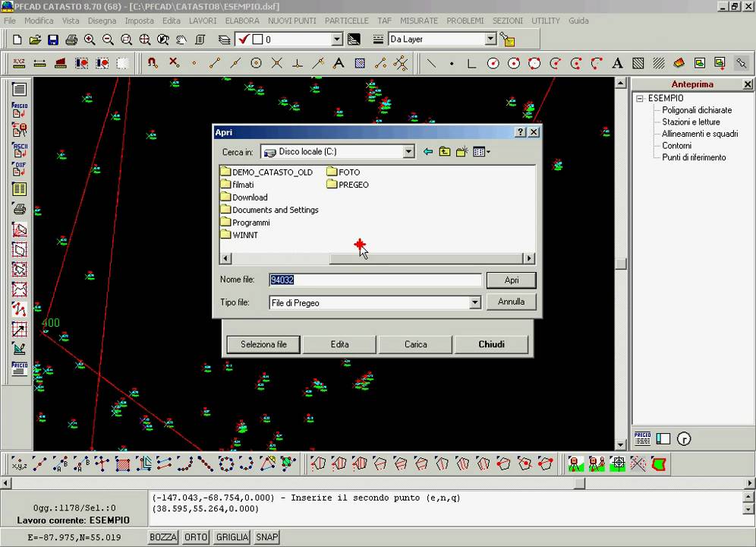Click the Chiudi button
This screenshot has height=547, width=756.
point(491,345)
